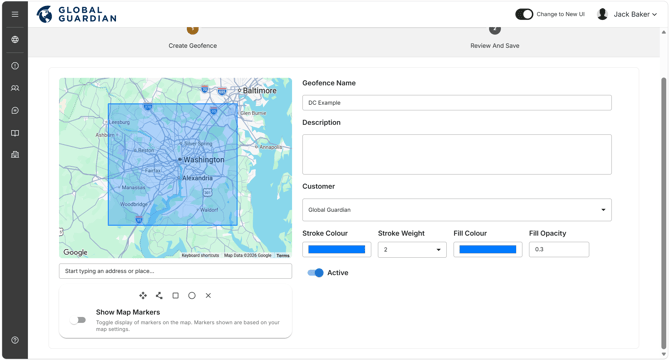Open the people/users icon in sidebar
Image resolution: width=670 pixels, height=361 pixels.
coord(15,88)
